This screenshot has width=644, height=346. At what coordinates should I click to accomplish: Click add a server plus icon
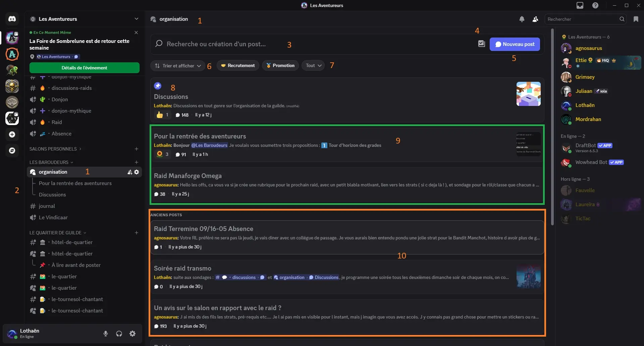pyautogui.click(x=12, y=134)
